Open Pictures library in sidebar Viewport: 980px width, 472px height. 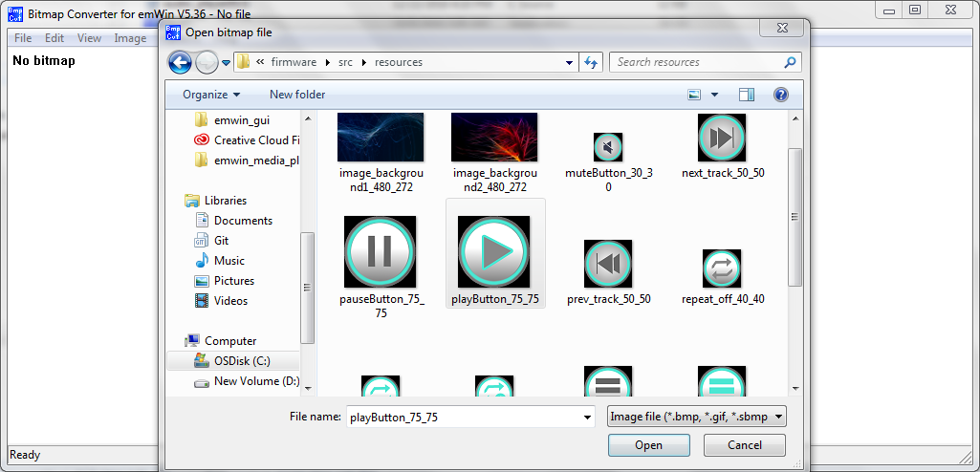224,280
